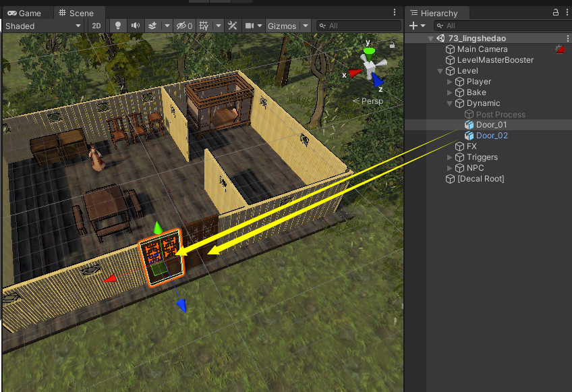
Task: Open grid settings dropdown arrow
Action: click(x=218, y=26)
